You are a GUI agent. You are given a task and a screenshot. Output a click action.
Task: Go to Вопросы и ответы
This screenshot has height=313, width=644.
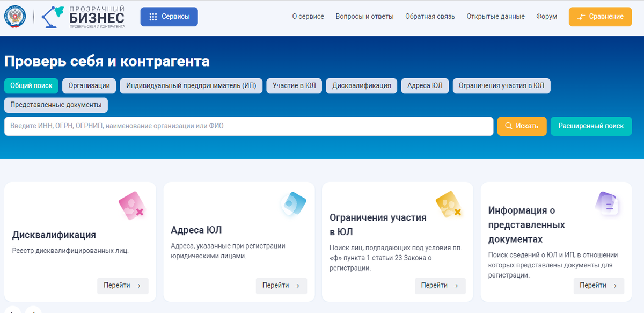click(364, 17)
